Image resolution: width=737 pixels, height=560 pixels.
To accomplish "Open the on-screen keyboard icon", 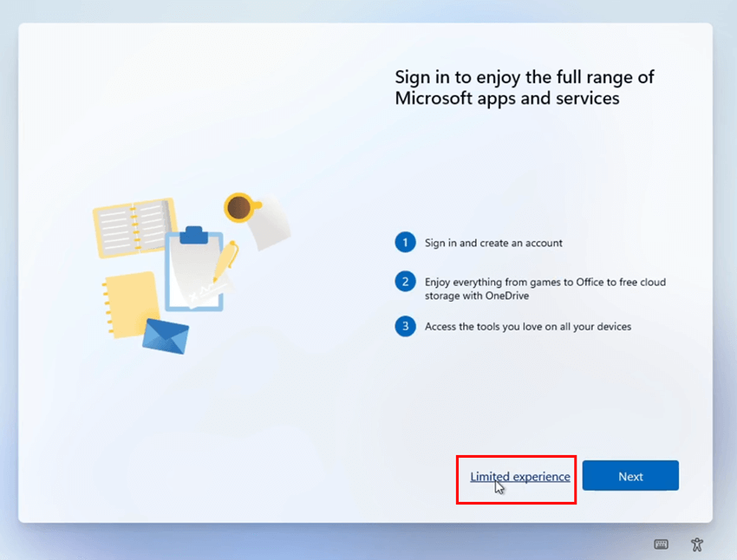I will pyautogui.click(x=661, y=544).
